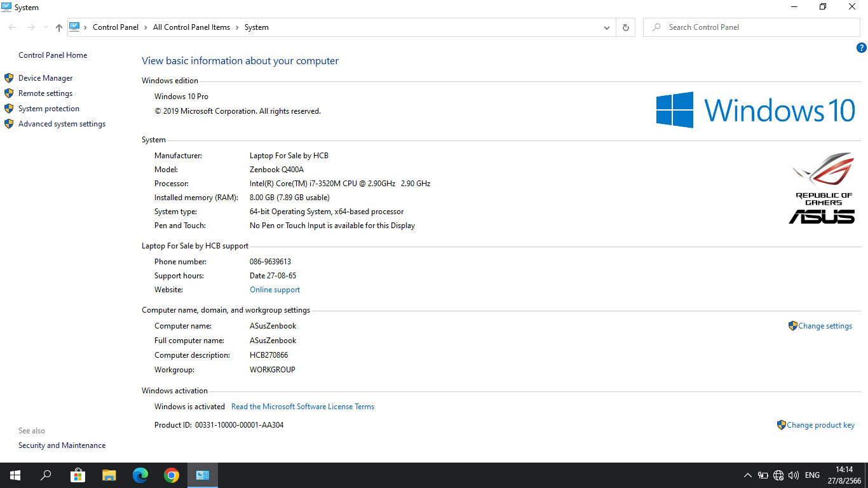Click the Back navigation arrow
The width and height of the screenshot is (868, 488).
click(12, 27)
